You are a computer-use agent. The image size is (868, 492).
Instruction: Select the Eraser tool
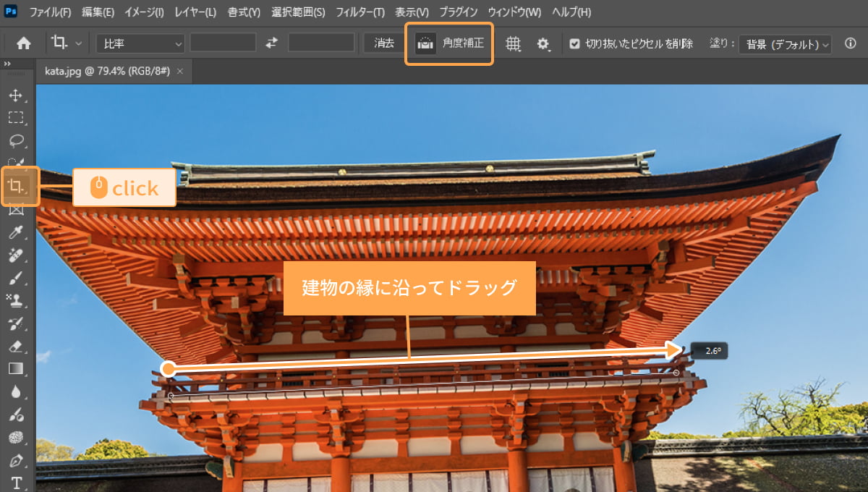point(17,348)
